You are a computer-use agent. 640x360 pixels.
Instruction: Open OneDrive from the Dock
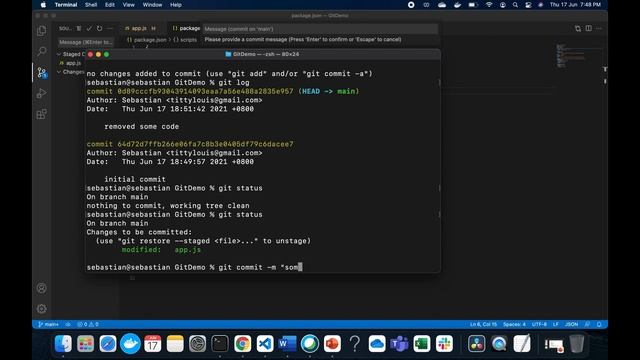pos(377,344)
